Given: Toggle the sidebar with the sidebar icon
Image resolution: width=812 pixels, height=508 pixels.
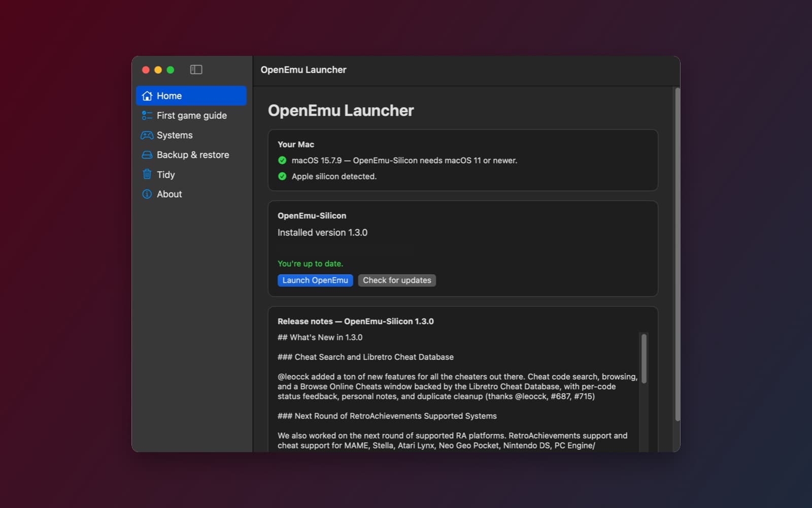Looking at the screenshot, I should click(196, 70).
